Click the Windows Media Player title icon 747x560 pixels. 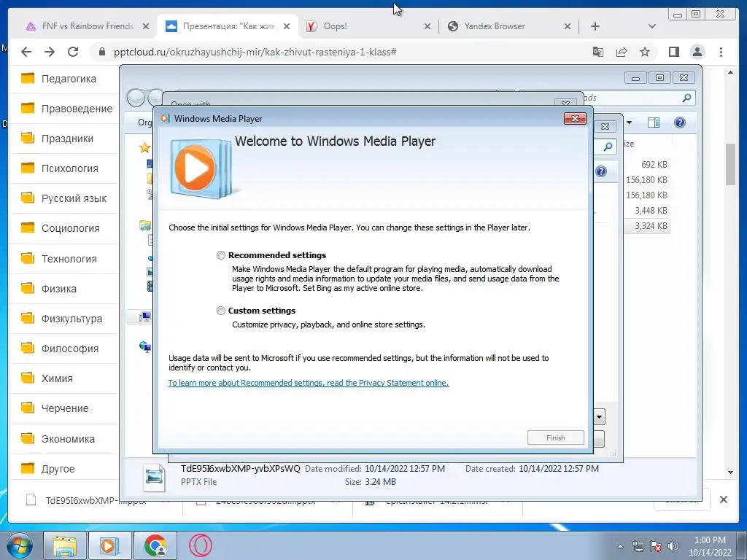click(165, 119)
